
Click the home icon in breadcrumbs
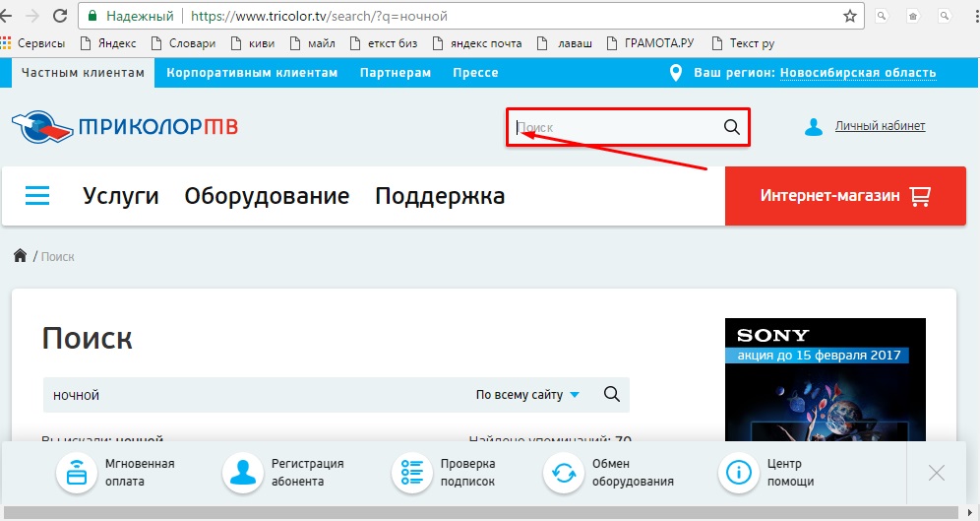point(20,256)
